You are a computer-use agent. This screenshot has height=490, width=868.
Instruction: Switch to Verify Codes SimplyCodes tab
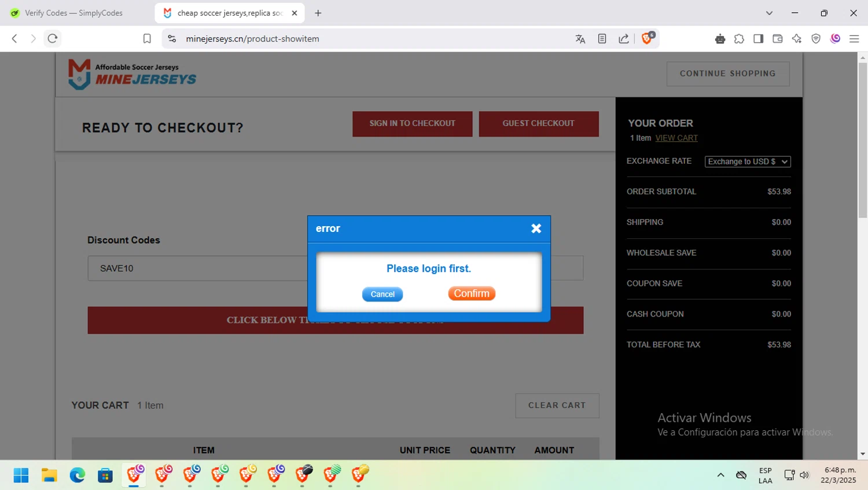73,13
